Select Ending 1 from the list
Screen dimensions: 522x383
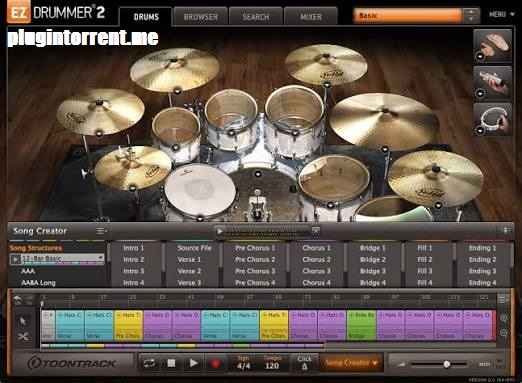pyautogui.click(x=482, y=248)
